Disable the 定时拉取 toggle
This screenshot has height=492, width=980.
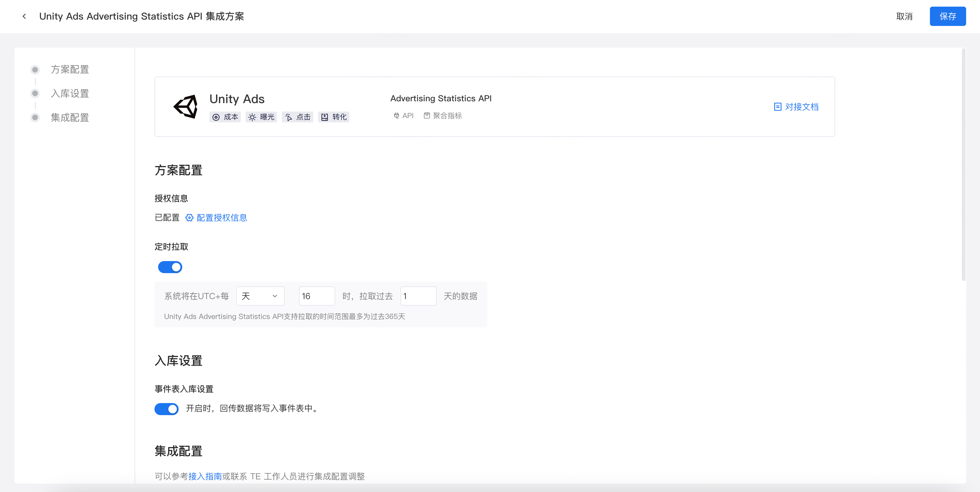[170, 267]
